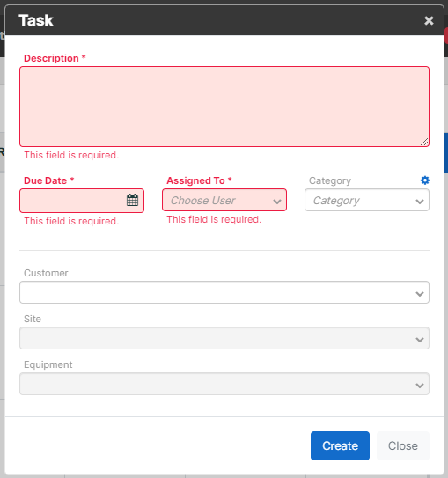Click the Customer dropdown chevron arrow
The image size is (448, 478).
pyautogui.click(x=420, y=294)
